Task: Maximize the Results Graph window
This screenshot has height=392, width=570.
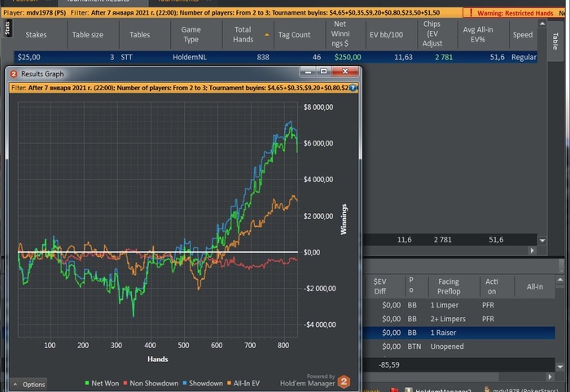Action: 323,72
